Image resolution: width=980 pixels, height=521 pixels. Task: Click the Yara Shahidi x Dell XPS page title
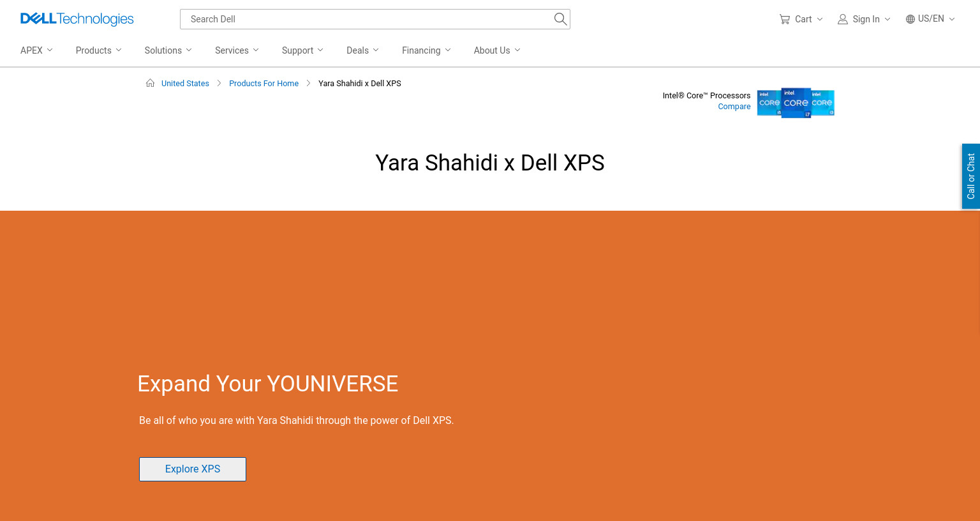point(490,163)
